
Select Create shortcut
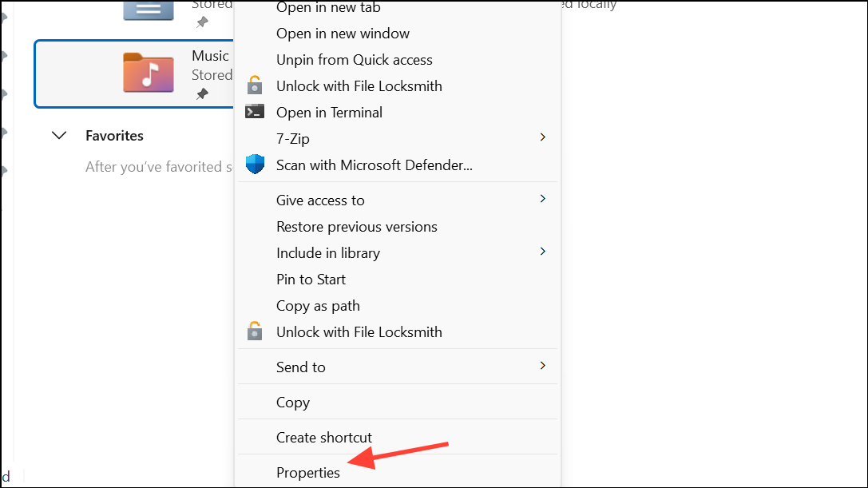[x=323, y=437]
